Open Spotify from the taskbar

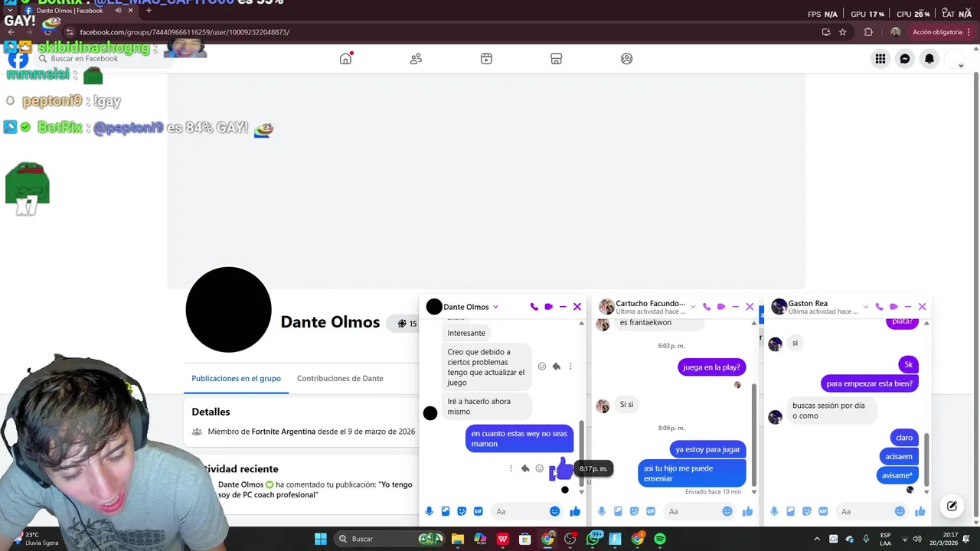(x=660, y=539)
